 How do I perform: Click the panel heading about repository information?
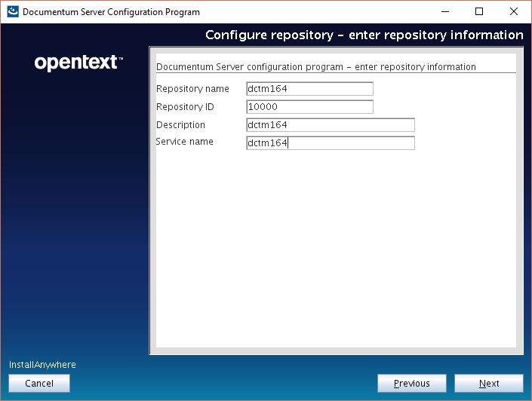[x=315, y=67]
